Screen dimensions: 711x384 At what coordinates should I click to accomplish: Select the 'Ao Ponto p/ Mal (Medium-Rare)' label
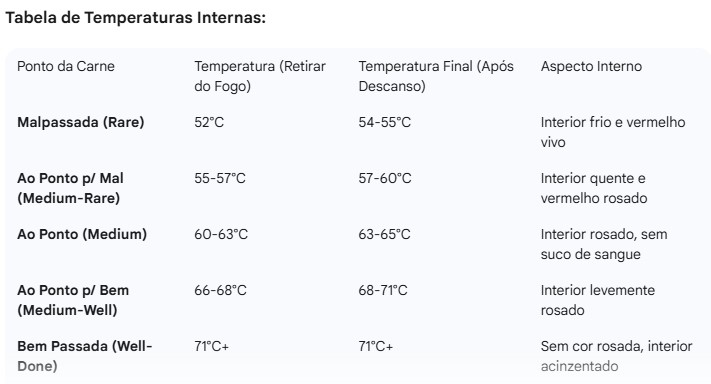coord(70,188)
